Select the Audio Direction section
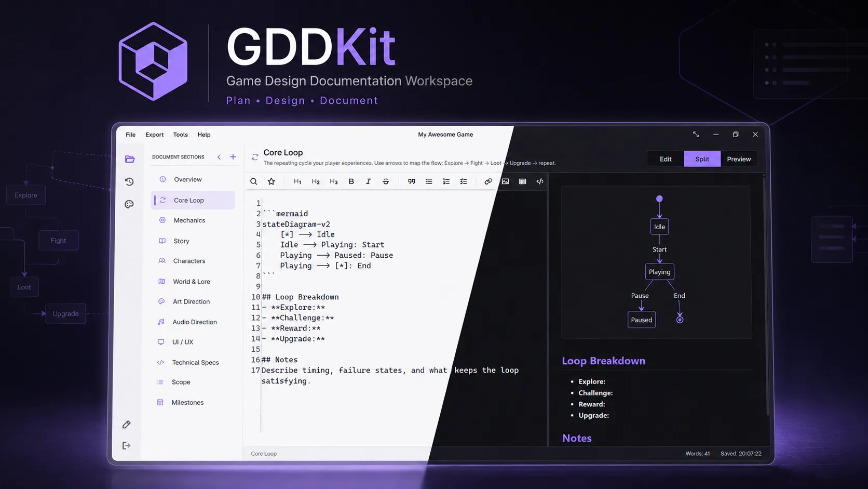 193,322
